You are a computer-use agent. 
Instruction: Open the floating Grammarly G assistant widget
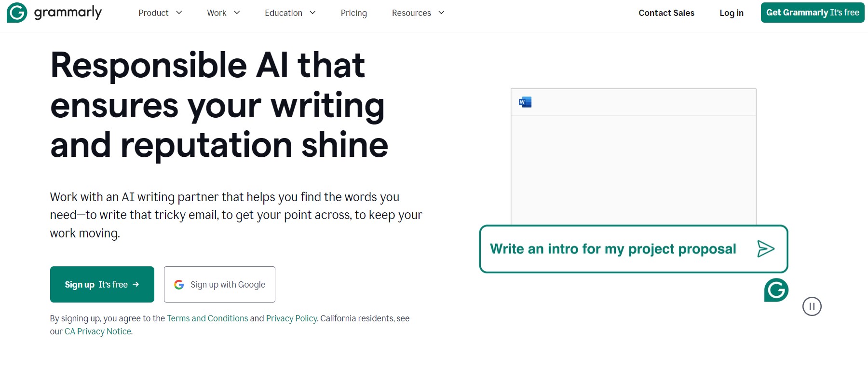[x=776, y=290]
